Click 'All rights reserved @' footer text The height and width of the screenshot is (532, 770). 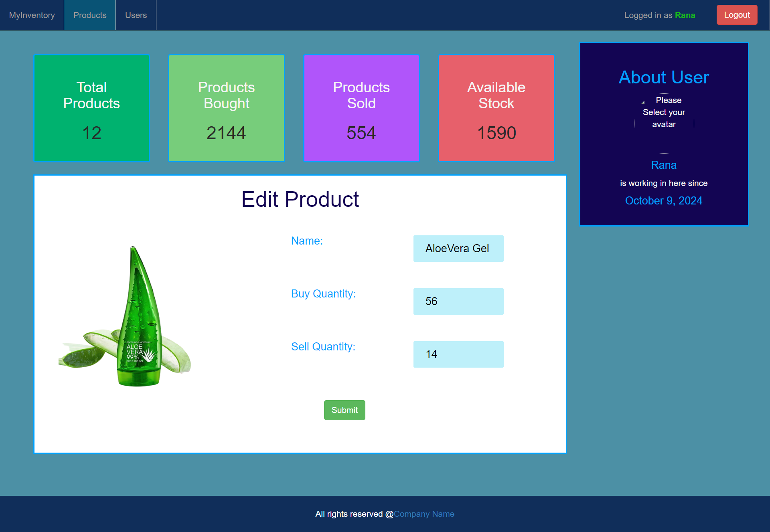pyautogui.click(x=355, y=514)
